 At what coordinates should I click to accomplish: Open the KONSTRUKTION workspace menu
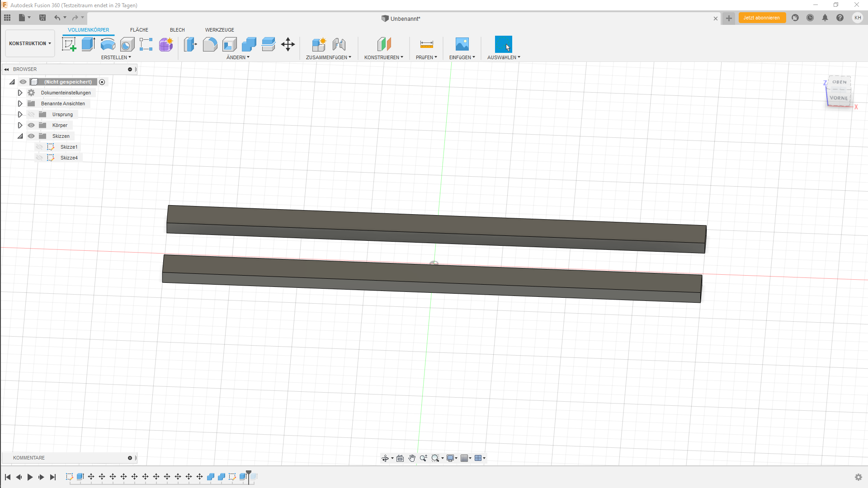[x=29, y=43]
